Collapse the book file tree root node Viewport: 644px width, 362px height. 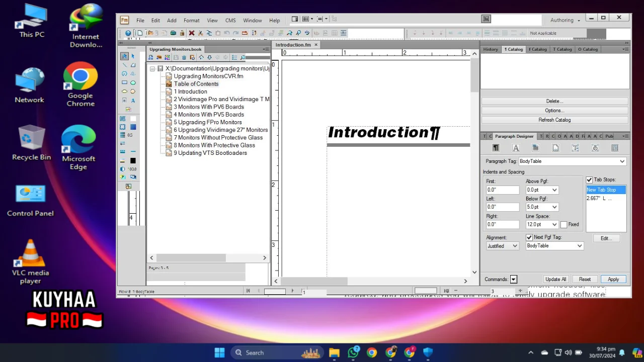[x=152, y=69]
